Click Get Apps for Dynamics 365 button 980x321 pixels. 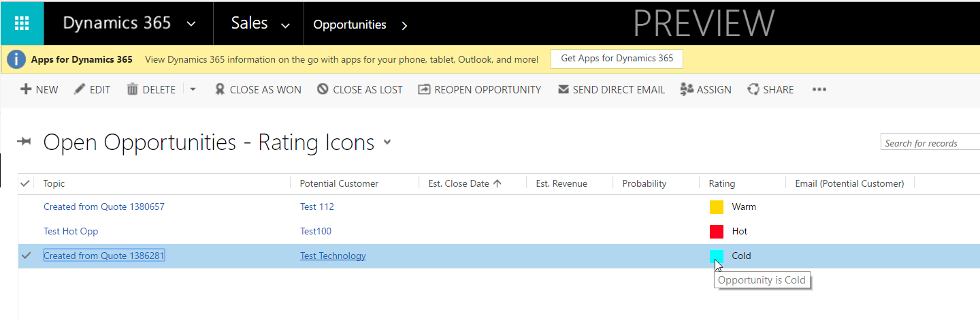617,59
